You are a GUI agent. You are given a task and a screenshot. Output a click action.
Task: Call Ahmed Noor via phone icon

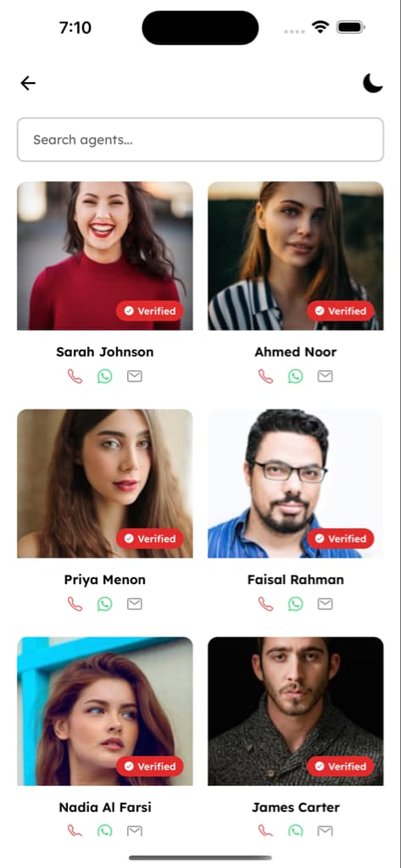pos(265,376)
